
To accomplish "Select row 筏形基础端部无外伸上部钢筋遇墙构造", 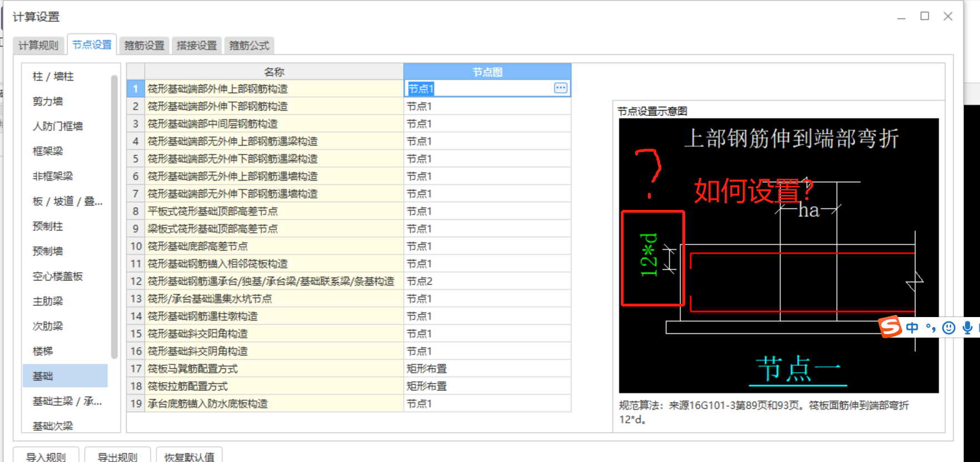I will [274, 176].
